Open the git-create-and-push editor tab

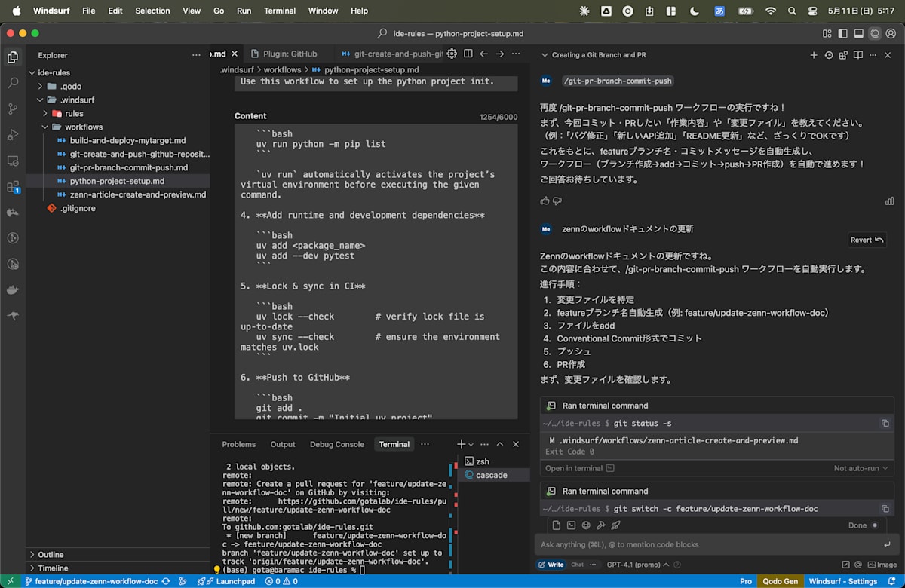(x=391, y=54)
